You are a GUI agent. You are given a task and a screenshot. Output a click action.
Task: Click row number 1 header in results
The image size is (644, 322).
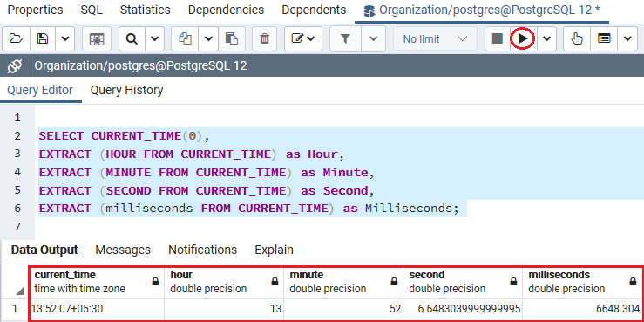click(x=15, y=308)
